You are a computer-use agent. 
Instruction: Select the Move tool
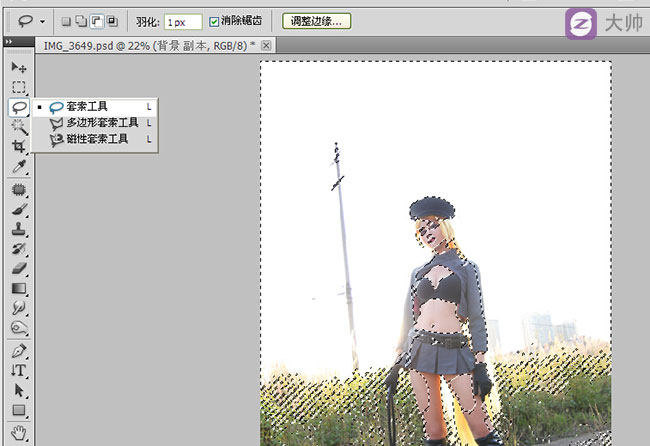click(19, 67)
